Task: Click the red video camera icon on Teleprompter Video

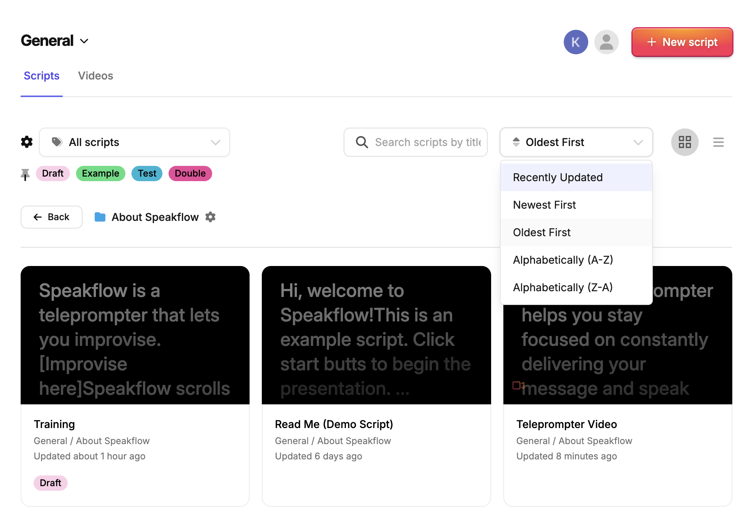Action: 518,385
